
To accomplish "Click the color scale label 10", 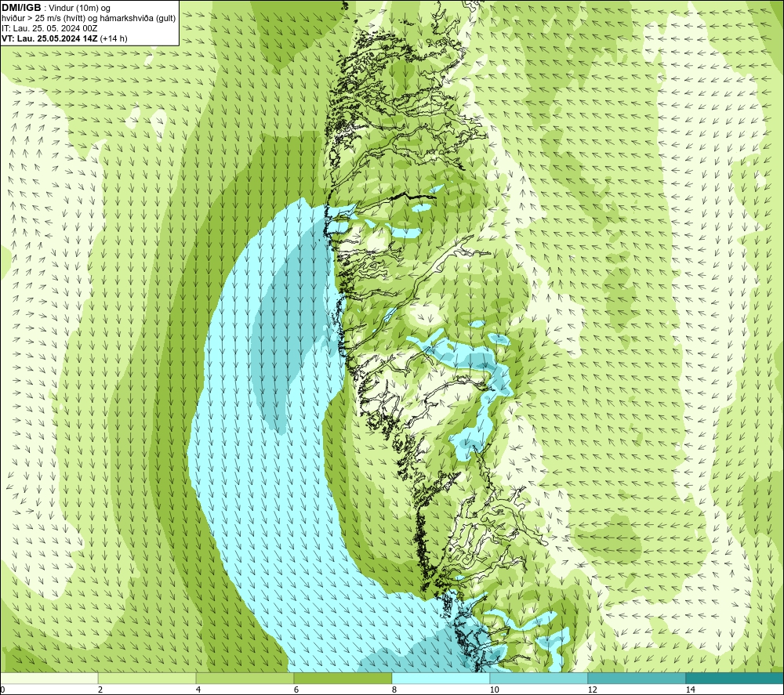I will pos(495,690).
